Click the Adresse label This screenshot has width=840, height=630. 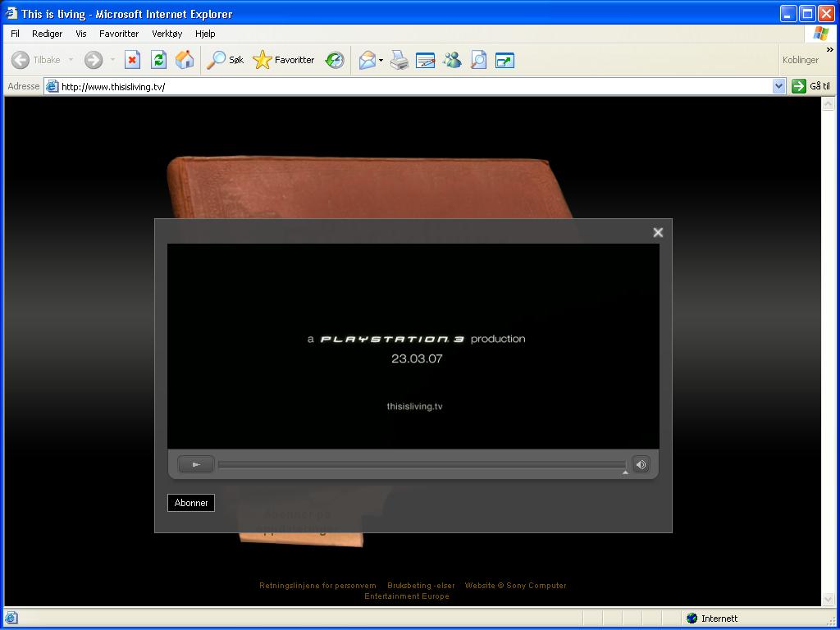click(24, 86)
